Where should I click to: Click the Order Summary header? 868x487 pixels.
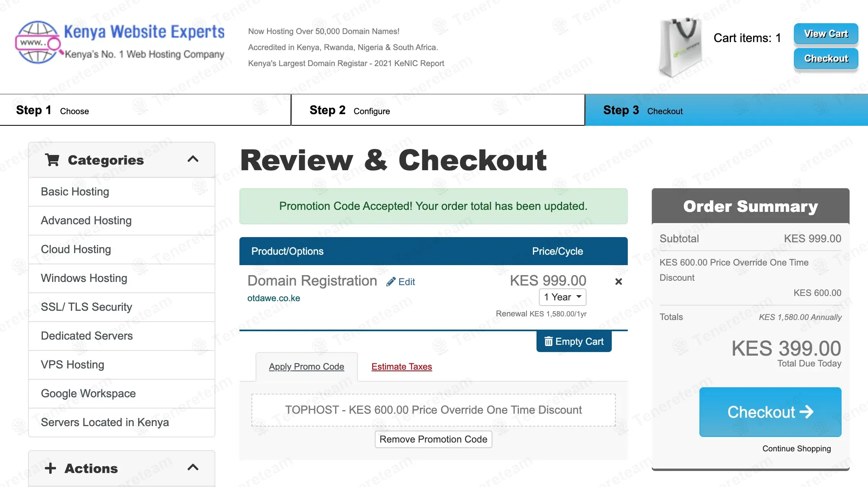[x=750, y=206]
